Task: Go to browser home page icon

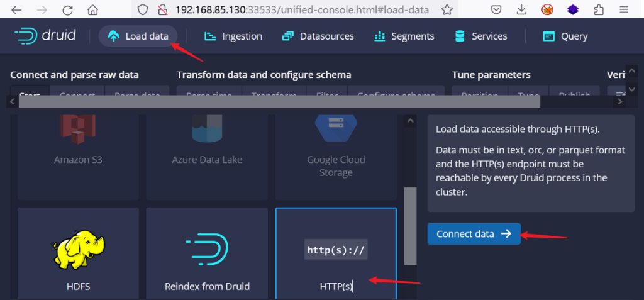Action: coord(94,10)
